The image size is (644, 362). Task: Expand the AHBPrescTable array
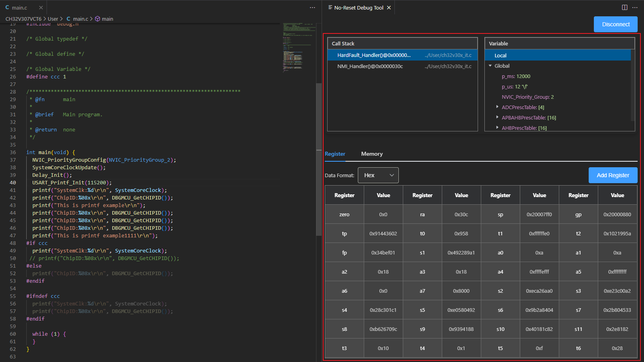(497, 128)
